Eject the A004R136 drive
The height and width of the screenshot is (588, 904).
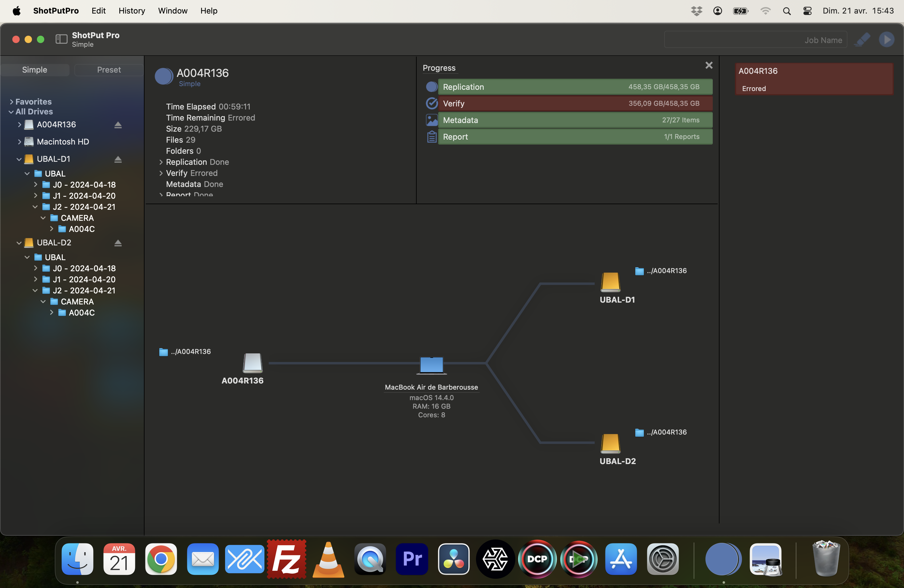(118, 125)
